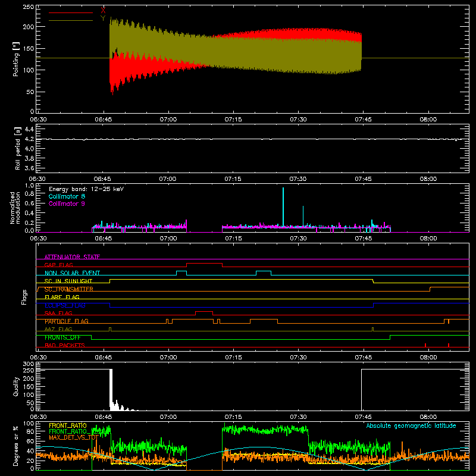Click the 'Pointing' vertical axis title
This screenshot has height=476, width=476.
click(x=16, y=59)
